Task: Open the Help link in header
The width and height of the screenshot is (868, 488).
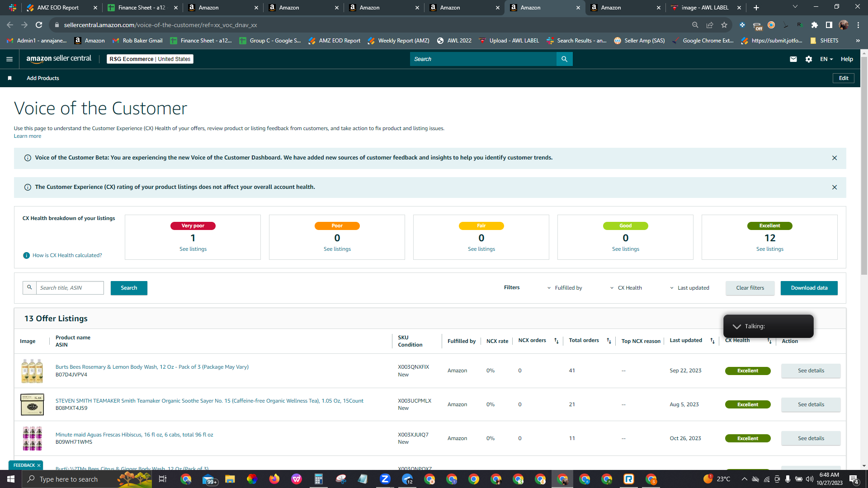Action: coord(847,59)
